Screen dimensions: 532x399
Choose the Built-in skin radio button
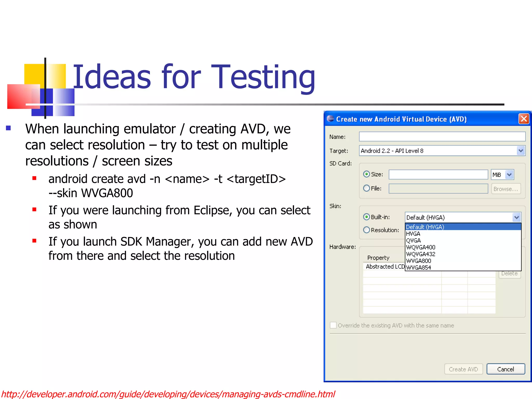click(x=366, y=217)
